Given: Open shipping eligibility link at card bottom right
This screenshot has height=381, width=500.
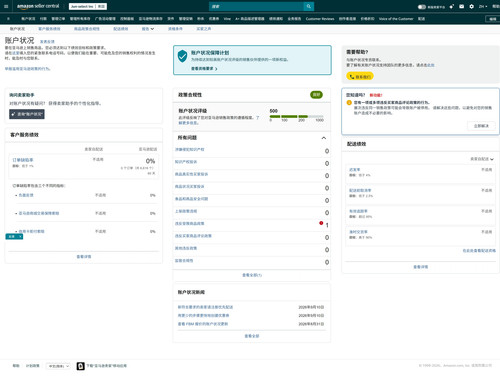Looking at the screenshot, I should coord(479,251).
